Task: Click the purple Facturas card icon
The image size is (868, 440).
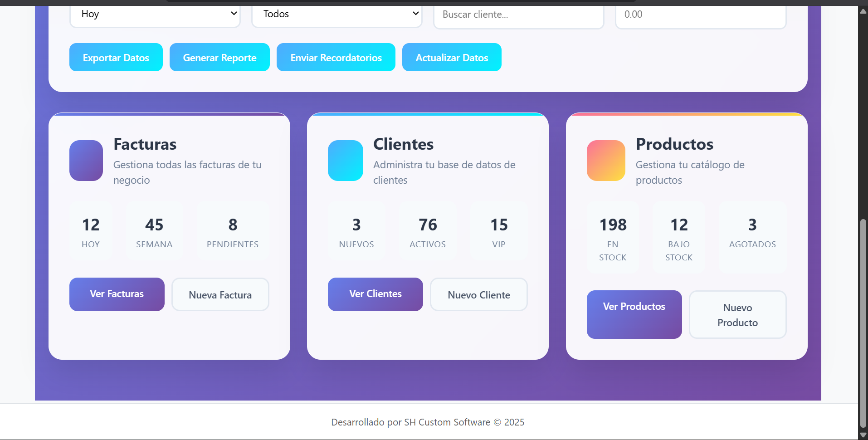Action: point(86,161)
